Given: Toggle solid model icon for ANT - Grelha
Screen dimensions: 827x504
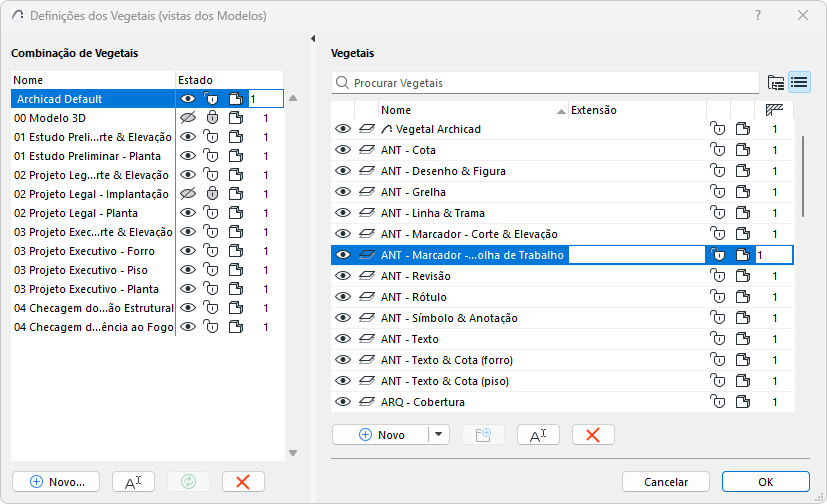Looking at the screenshot, I should click(x=742, y=192).
